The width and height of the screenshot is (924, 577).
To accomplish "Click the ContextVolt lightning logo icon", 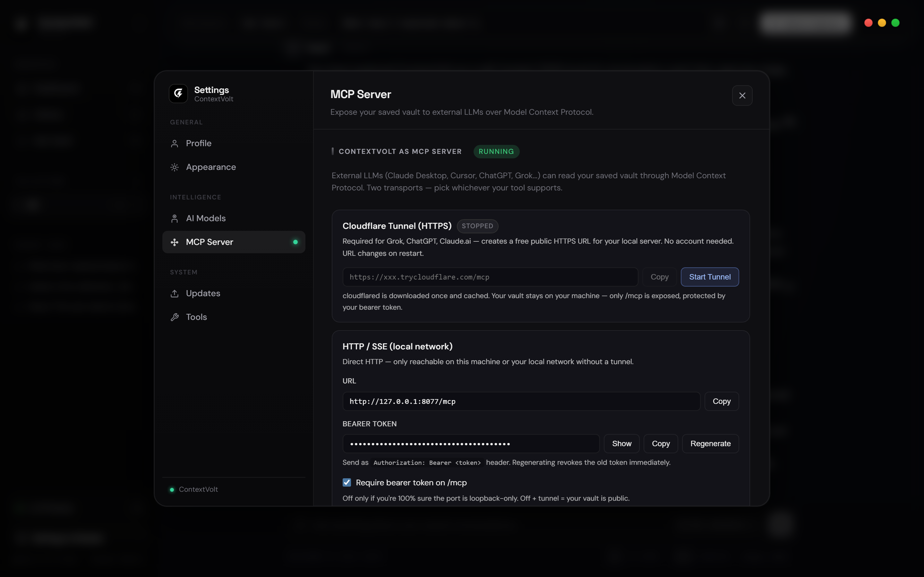I will tap(178, 94).
